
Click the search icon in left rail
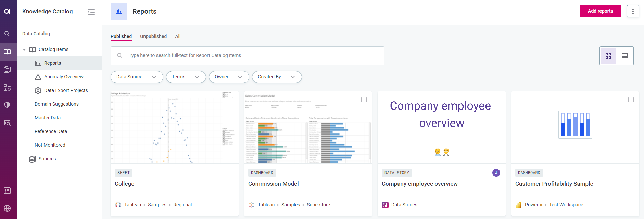7,34
